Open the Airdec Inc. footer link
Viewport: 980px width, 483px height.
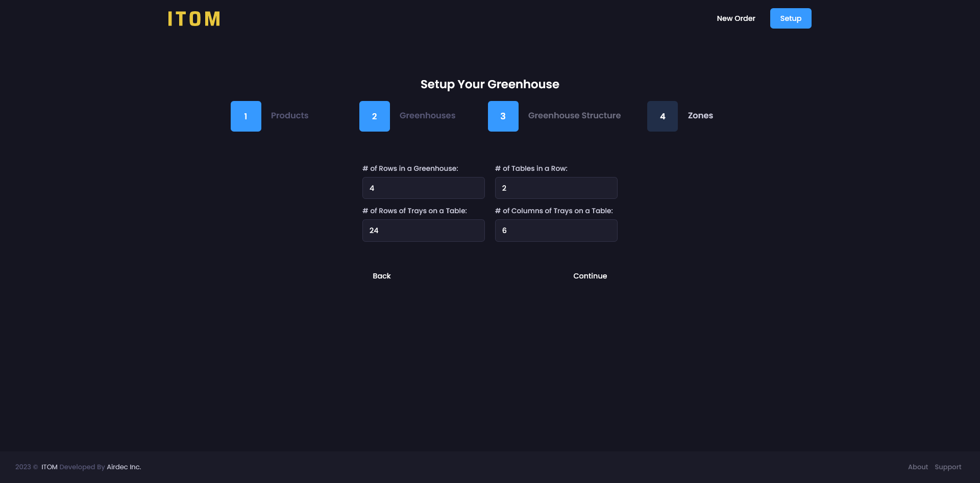124,467
